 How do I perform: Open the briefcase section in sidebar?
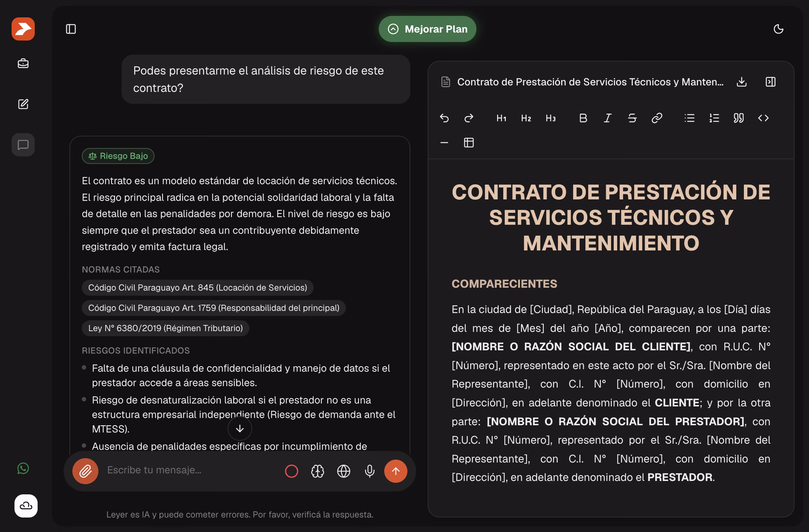[23, 63]
